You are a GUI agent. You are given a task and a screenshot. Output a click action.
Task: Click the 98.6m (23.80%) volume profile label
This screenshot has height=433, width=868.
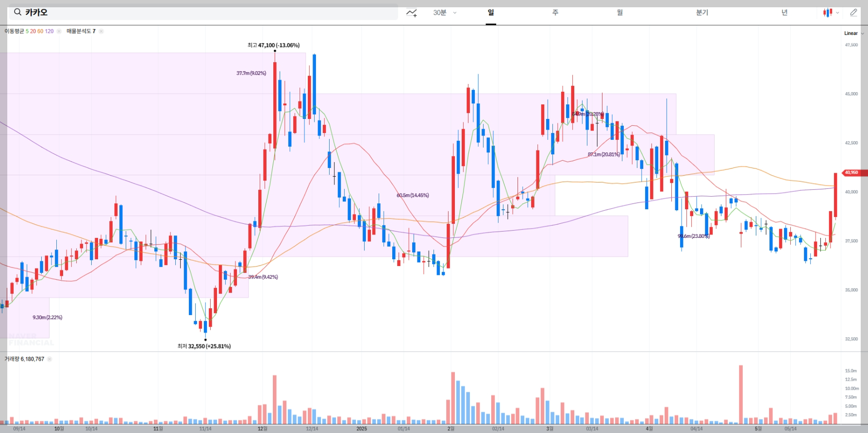[694, 236]
